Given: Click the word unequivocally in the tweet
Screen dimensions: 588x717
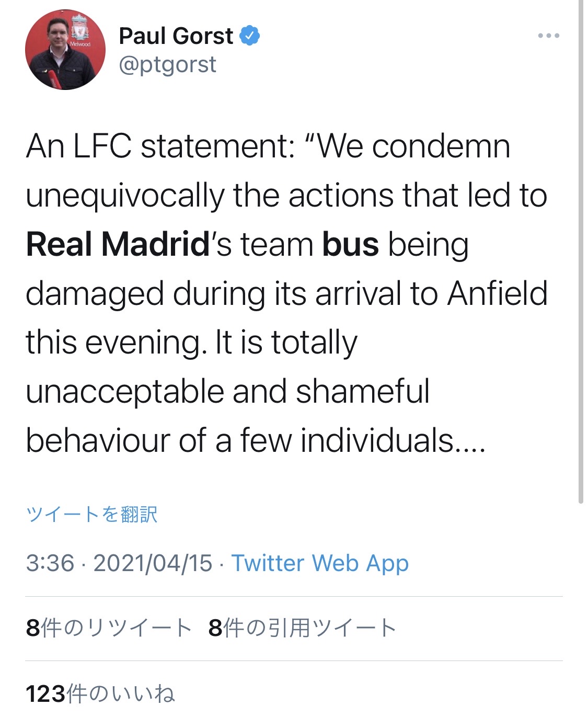Looking at the screenshot, I should [124, 196].
